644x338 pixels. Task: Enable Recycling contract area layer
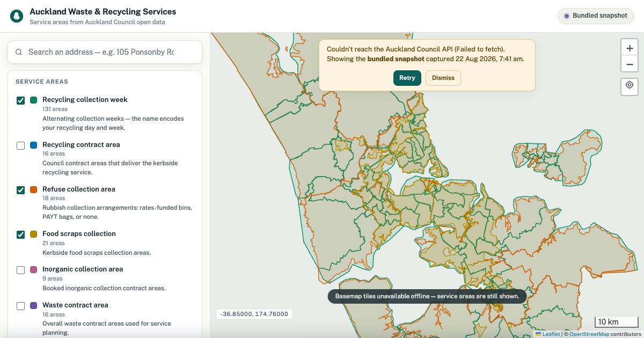(x=21, y=145)
